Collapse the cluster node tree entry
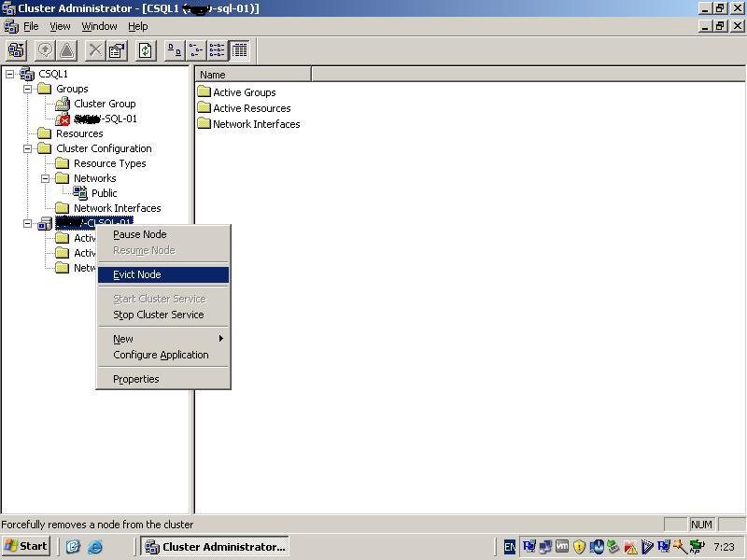The image size is (747, 560). coord(27,223)
